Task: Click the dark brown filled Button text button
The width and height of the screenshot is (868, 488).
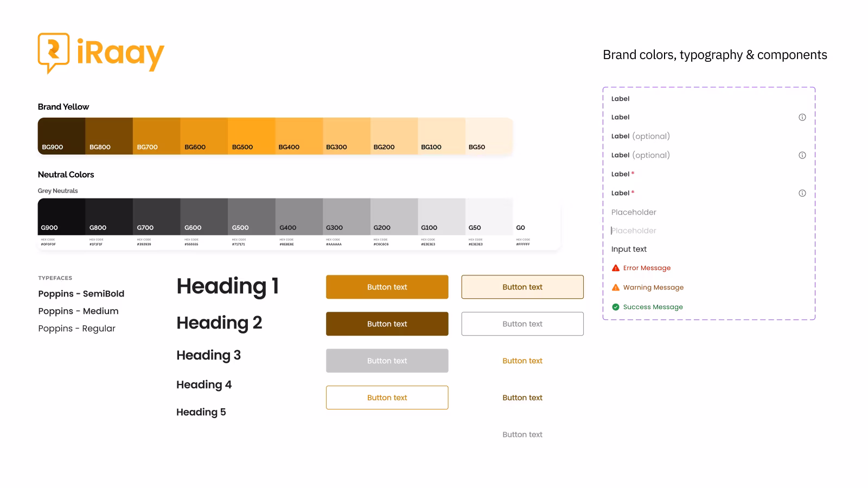Action: click(387, 324)
